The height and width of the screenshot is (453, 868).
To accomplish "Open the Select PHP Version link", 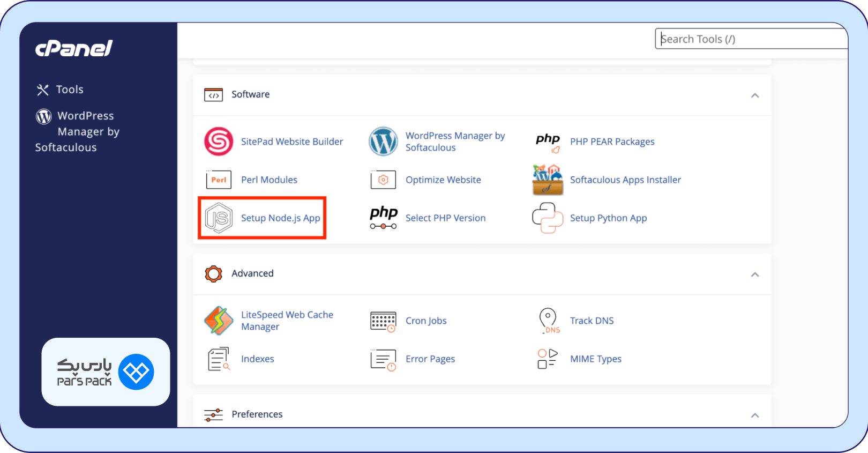I will click(445, 218).
